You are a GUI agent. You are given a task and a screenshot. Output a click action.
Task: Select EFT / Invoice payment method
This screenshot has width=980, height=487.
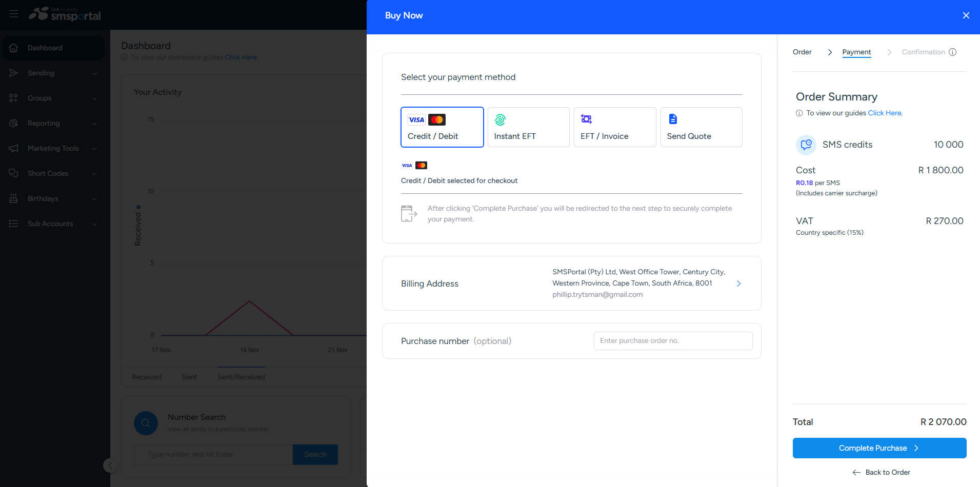pyautogui.click(x=615, y=127)
